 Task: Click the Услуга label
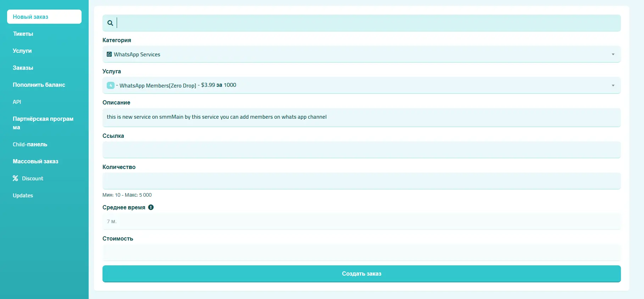tap(112, 71)
